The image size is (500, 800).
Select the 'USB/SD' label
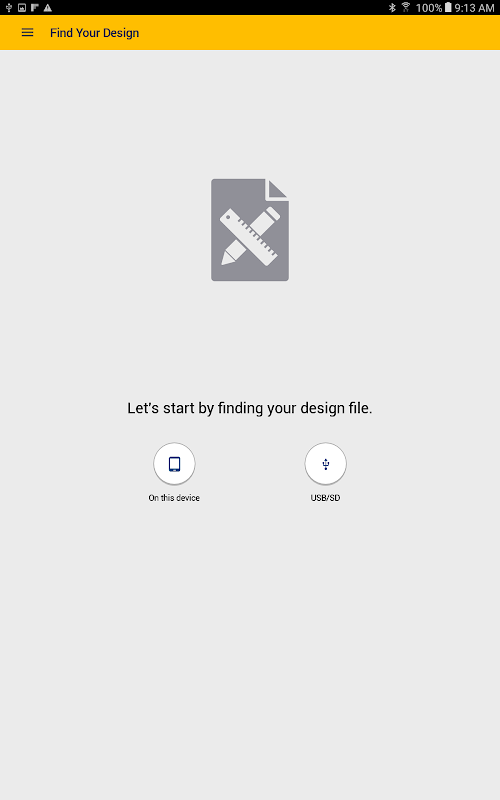326,498
